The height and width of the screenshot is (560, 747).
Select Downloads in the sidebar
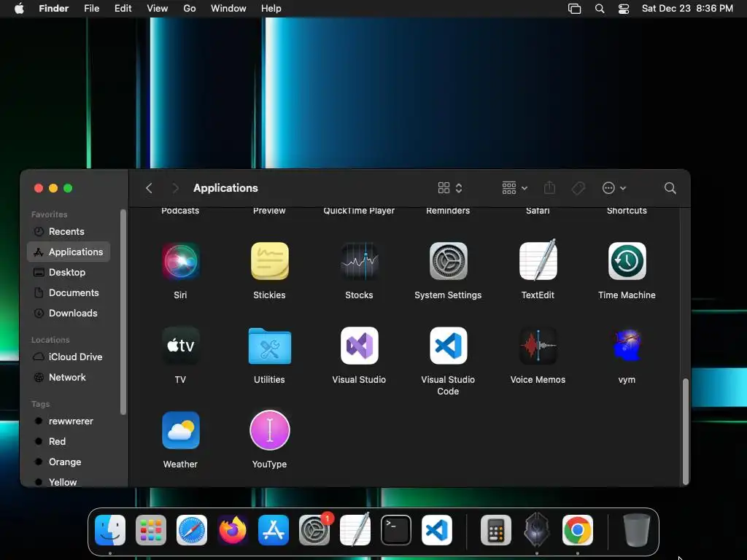point(69,314)
